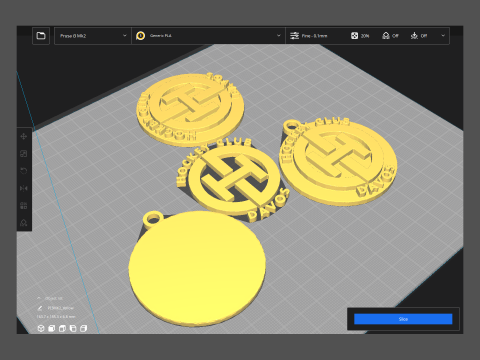Viewport: 480px width, 360px height.
Task: Select the Scale tool
Action: (24, 154)
